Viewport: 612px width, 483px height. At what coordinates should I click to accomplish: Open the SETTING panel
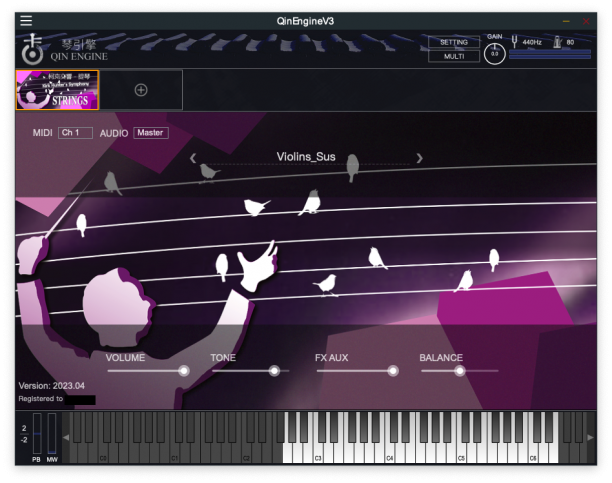coord(454,42)
